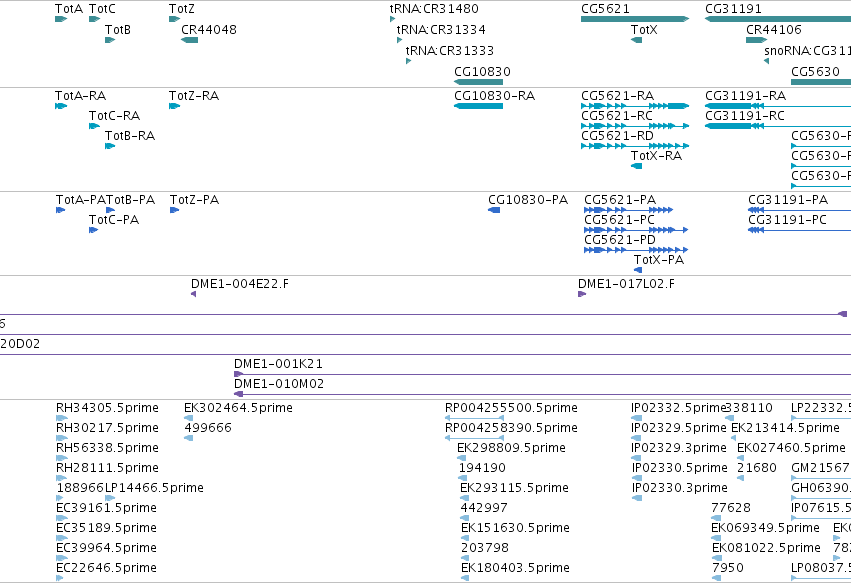Select the LP14466.5prime EST label
The height and width of the screenshot is (583, 851).
pyautogui.click(x=154, y=488)
